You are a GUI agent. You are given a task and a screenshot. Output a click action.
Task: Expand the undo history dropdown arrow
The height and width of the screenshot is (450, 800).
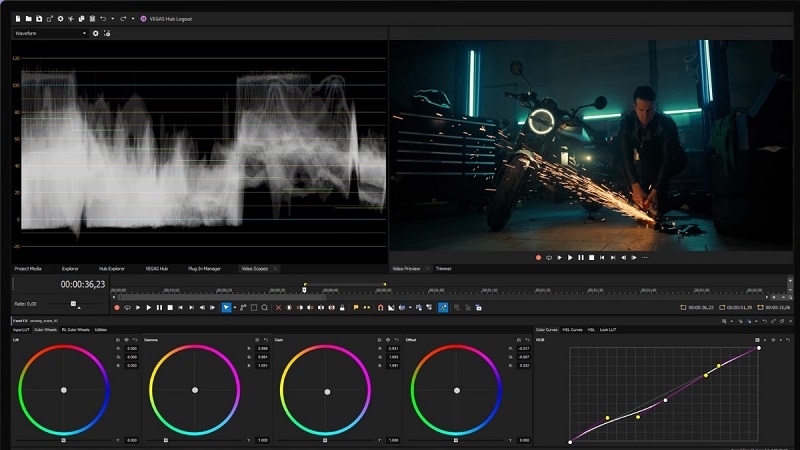coord(114,18)
